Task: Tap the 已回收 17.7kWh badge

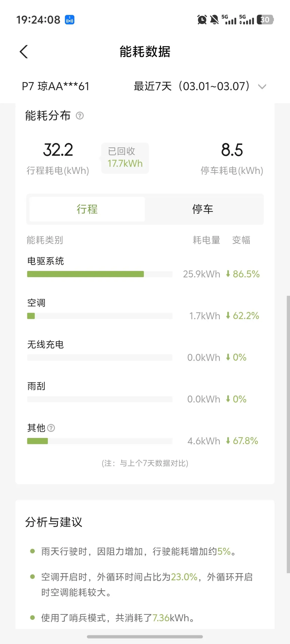Action: click(x=125, y=158)
